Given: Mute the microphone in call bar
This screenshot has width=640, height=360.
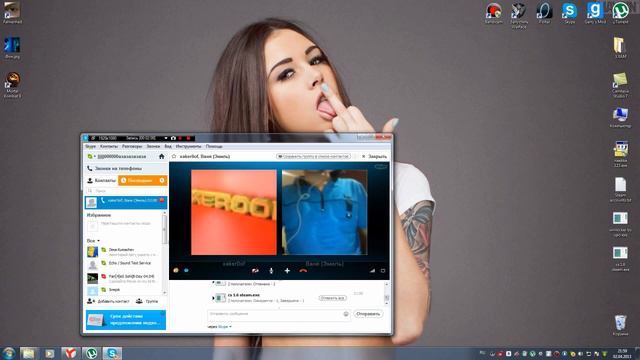Looking at the screenshot, I should pyautogui.click(x=271, y=270).
